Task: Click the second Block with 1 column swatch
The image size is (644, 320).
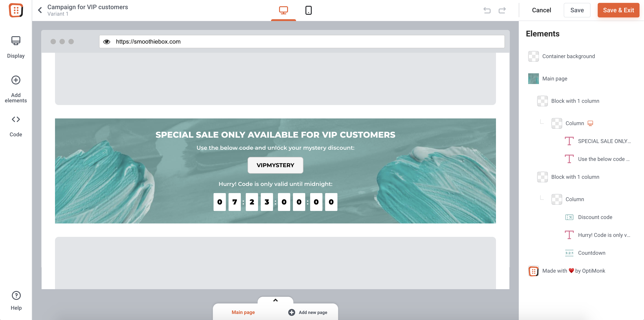Action: (x=542, y=177)
